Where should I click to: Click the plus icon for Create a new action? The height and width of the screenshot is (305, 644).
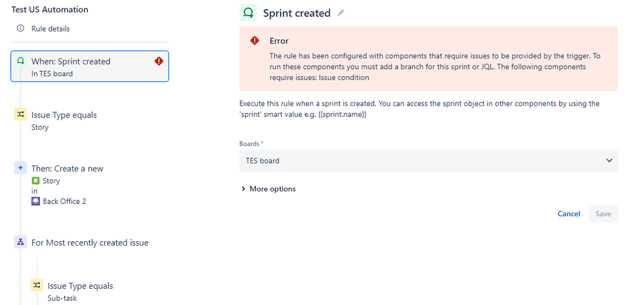pyautogui.click(x=21, y=168)
